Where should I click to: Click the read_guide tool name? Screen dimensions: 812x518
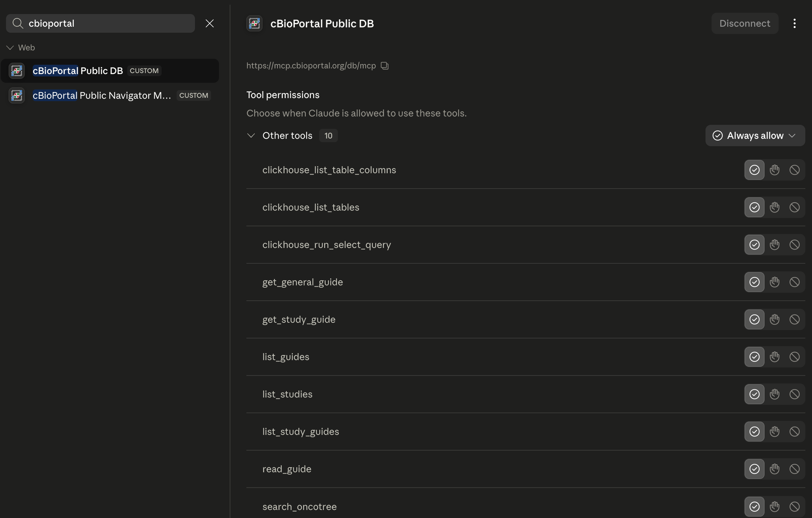point(286,469)
